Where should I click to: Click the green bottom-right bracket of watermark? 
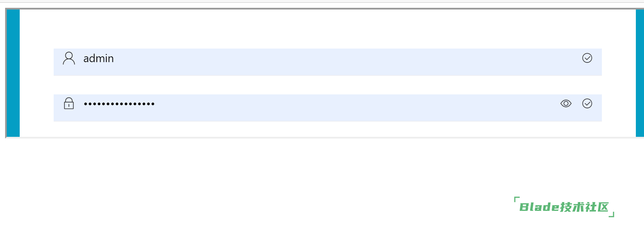click(612, 215)
